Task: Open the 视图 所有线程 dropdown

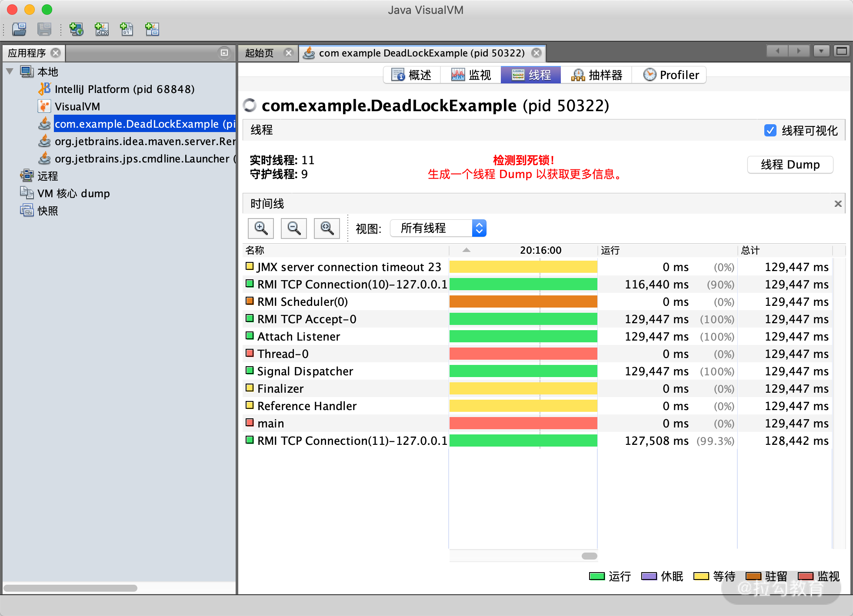Action: coord(438,228)
